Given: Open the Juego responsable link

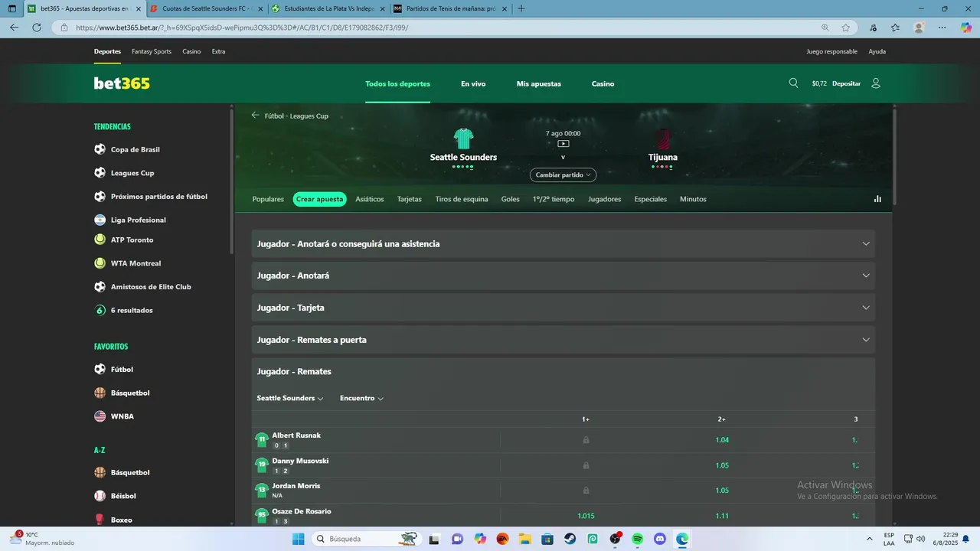Looking at the screenshot, I should click(831, 51).
